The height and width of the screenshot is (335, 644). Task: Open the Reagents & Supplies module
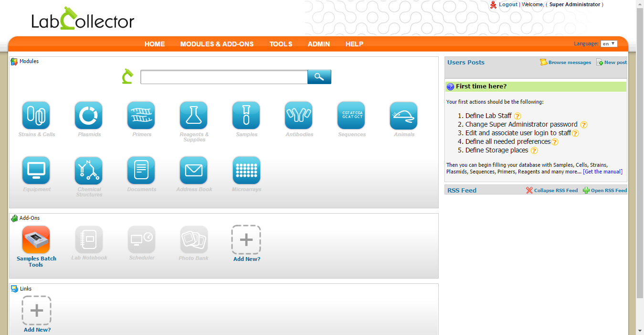(193, 116)
